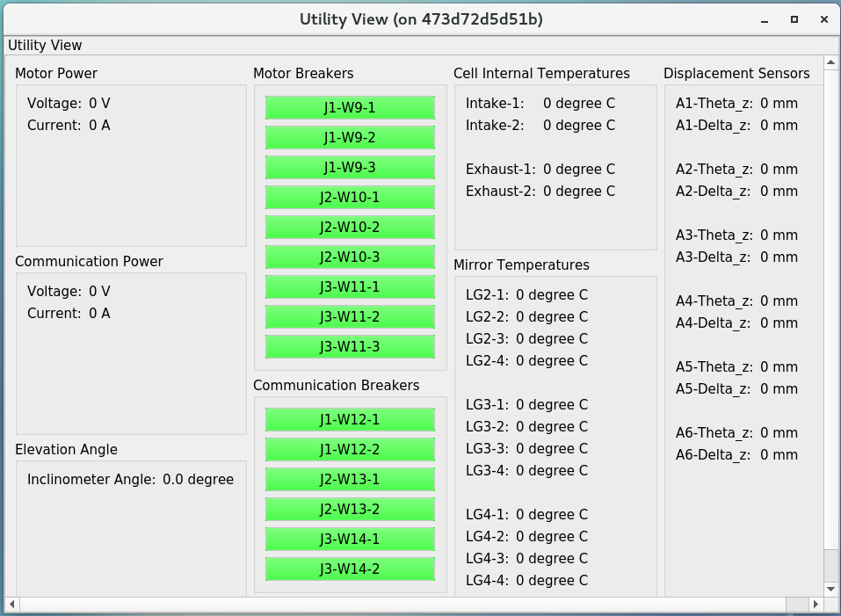Toggle the J3-W14-1 communication breaker
The width and height of the screenshot is (841, 616).
350,539
